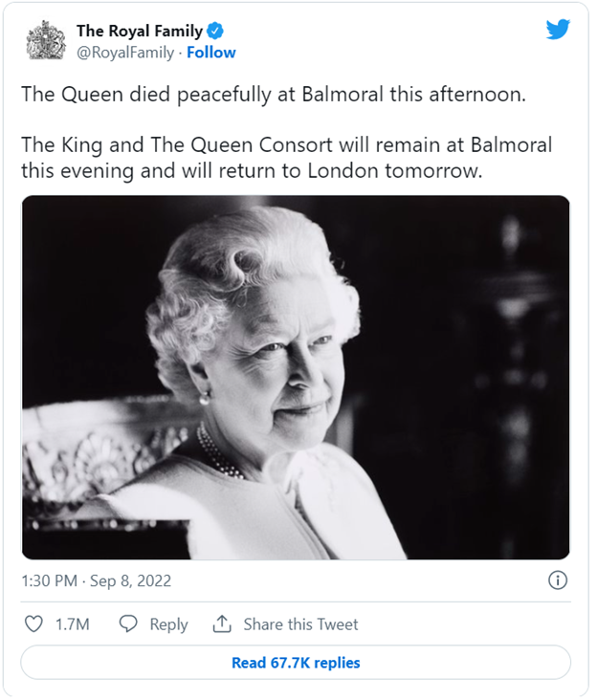Viewport: 597px width, 700px height.
Task: Open the 1:30 PM Sep 8, 2022 timestamp
Action: click(x=97, y=580)
